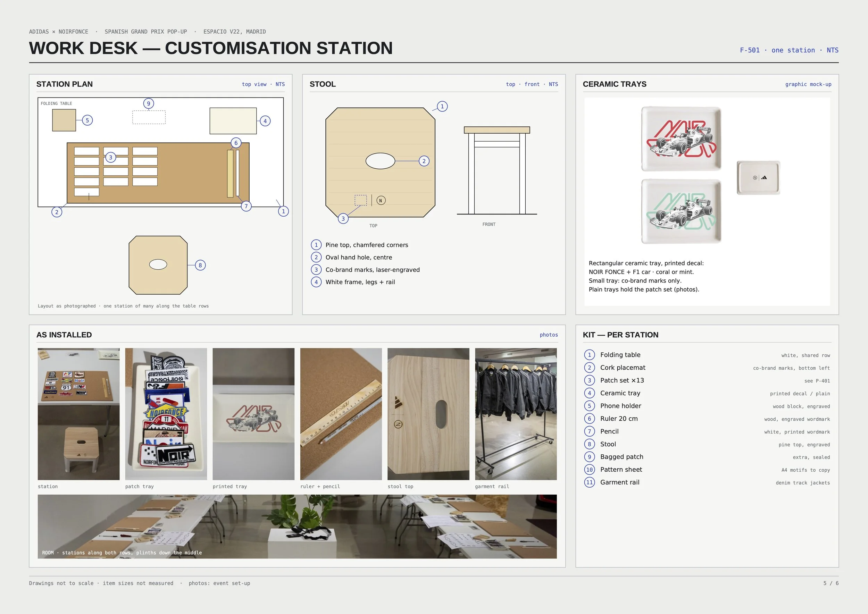Click 'Folding table' kit row
868x614 pixels.
click(x=707, y=355)
